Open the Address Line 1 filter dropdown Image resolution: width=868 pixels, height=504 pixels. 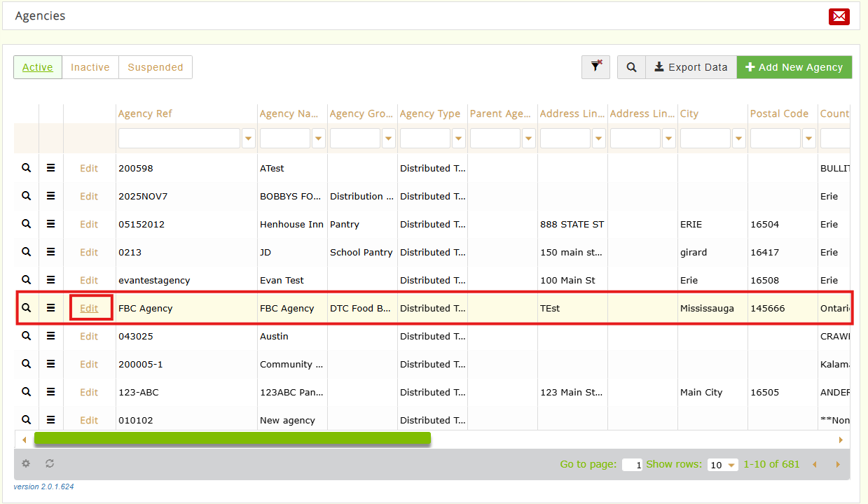coord(599,139)
